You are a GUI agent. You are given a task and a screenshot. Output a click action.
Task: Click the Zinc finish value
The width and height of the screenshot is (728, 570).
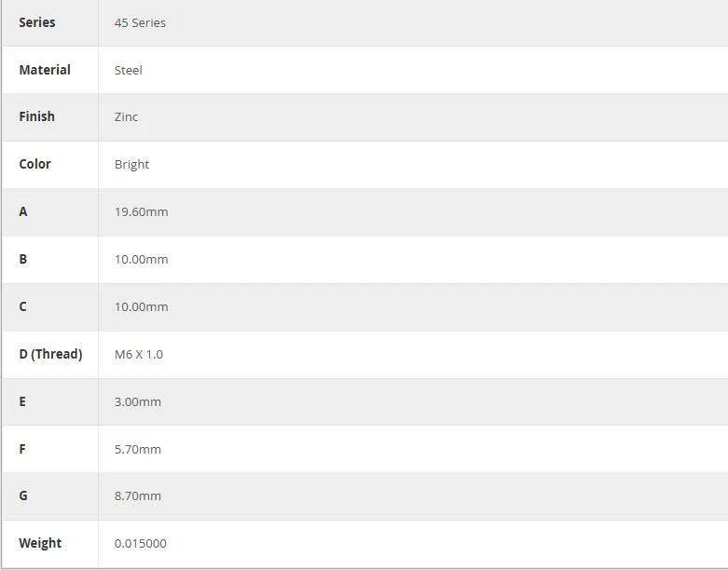pyautogui.click(x=126, y=116)
